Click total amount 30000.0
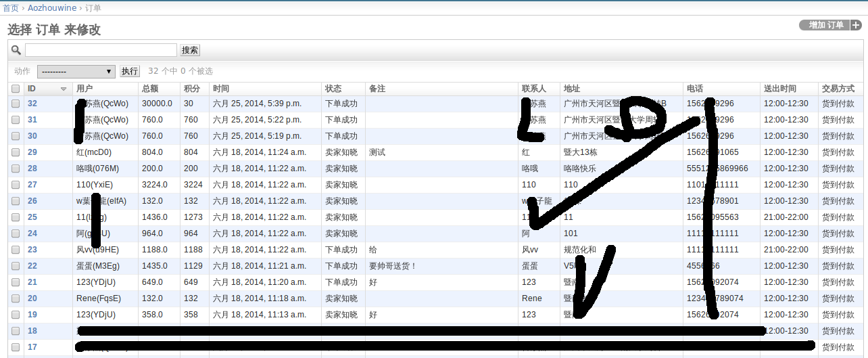The width and height of the screenshot is (868, 358). pos(158,104)
